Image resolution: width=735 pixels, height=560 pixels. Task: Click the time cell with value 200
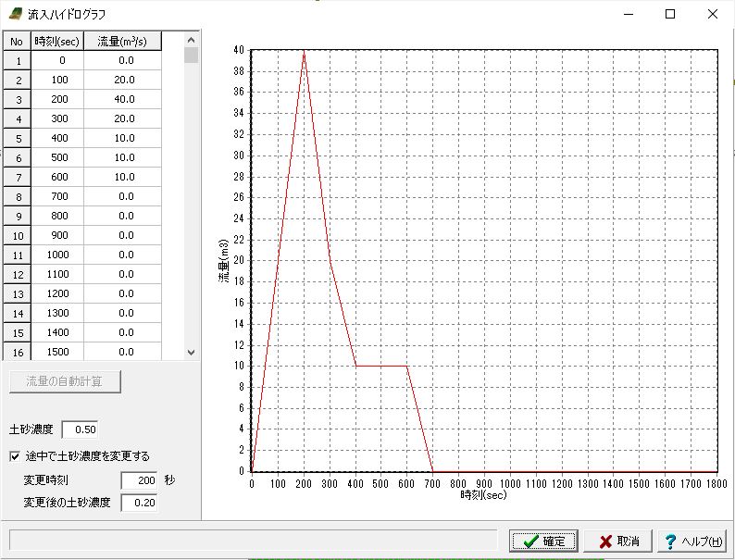point(57,99)
